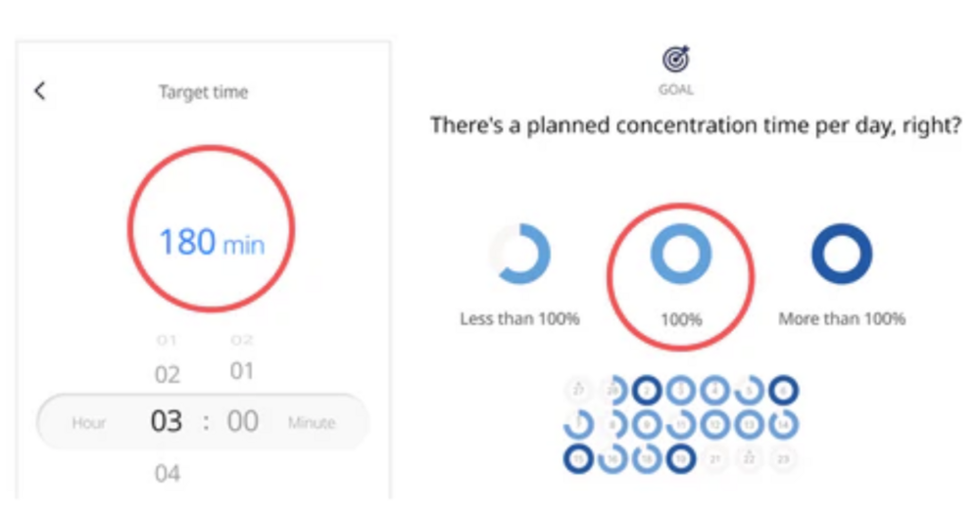Open day 6 dark ring in calendar

(783, 391)
